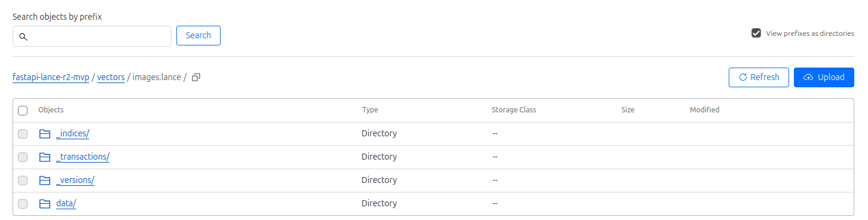Image resolution: width=868 pixels, height=220 pixels.
Task: Go to the fastapi-lance-r2-mvp bucket breadcrumb
Action: point(51,77)
